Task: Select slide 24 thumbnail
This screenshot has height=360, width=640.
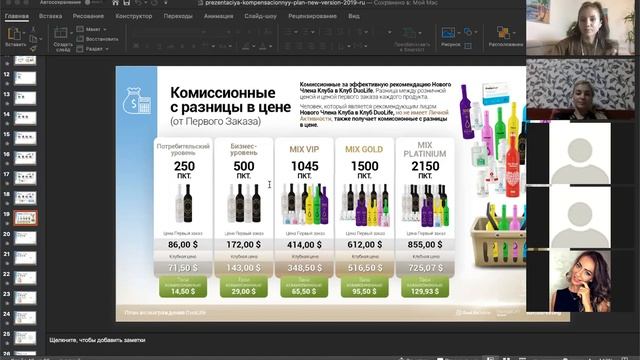Action: [25, 318]
